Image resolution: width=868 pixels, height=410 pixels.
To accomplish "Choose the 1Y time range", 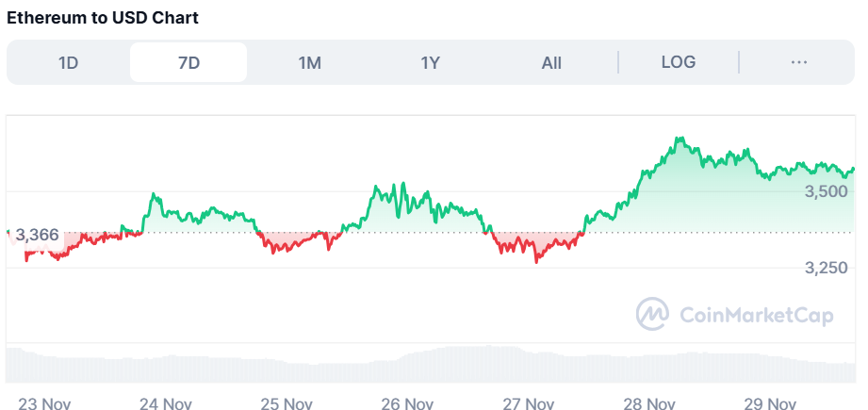I will (430, 62).
